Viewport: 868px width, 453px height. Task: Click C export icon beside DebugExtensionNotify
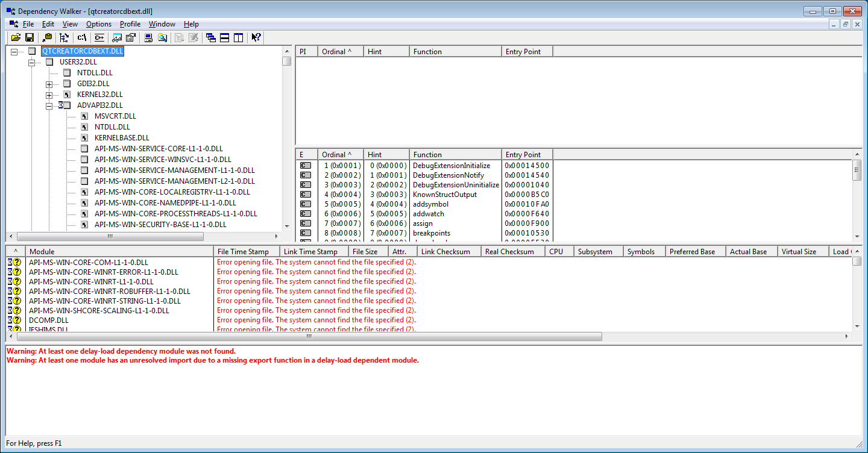click(306, 175)
